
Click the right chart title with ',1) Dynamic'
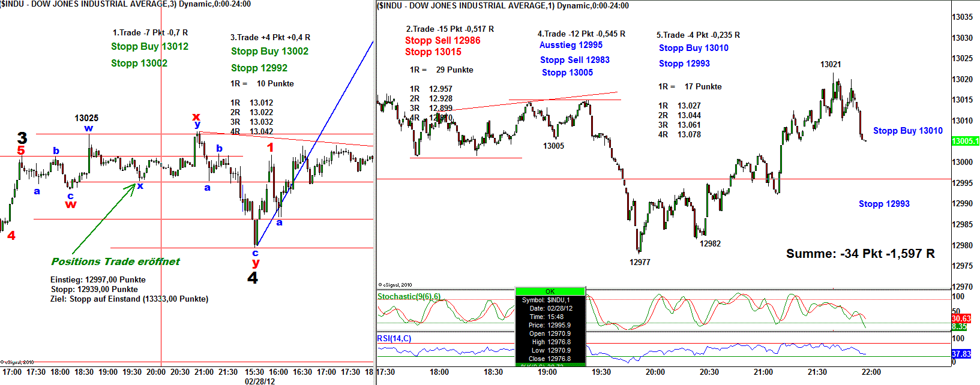[x=503, y=5]
